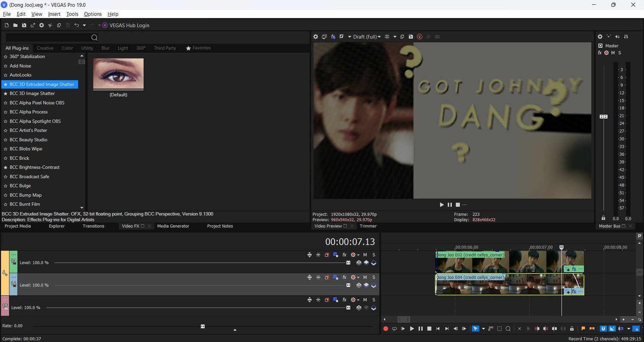Select BCC 3D Image Shatter plug-in

tap(32, 93)
